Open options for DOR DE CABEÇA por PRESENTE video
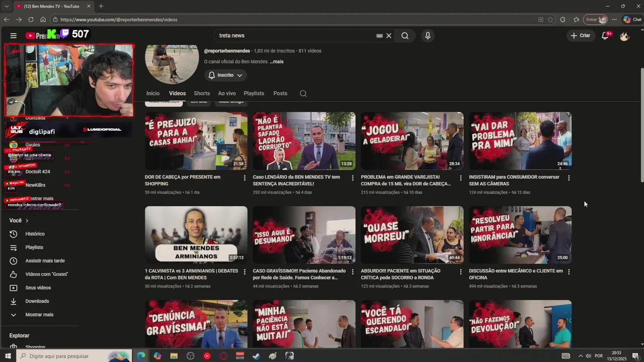644x362 pixels. pyautogui.click(x=245, y=178)
